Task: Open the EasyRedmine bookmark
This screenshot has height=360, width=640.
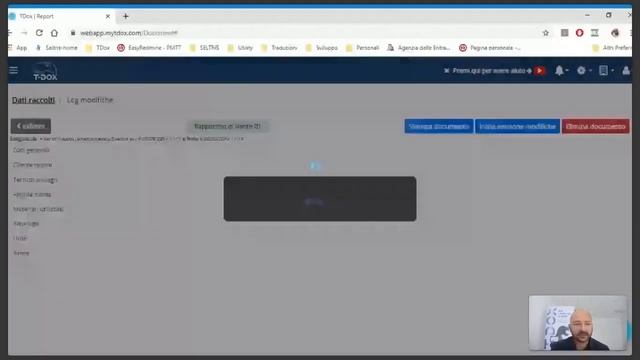Action: tap(149, 48)
